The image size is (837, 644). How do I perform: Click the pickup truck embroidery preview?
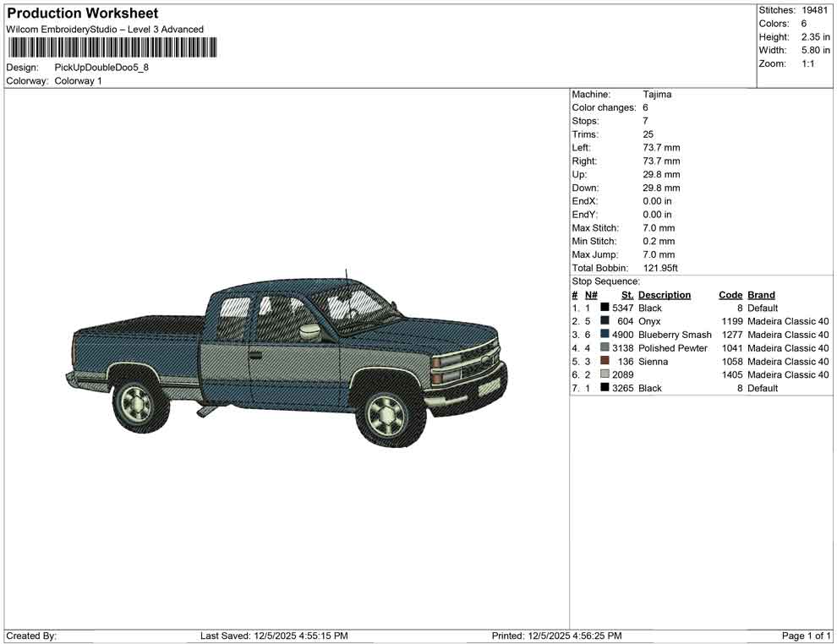[x=287, y=355]
